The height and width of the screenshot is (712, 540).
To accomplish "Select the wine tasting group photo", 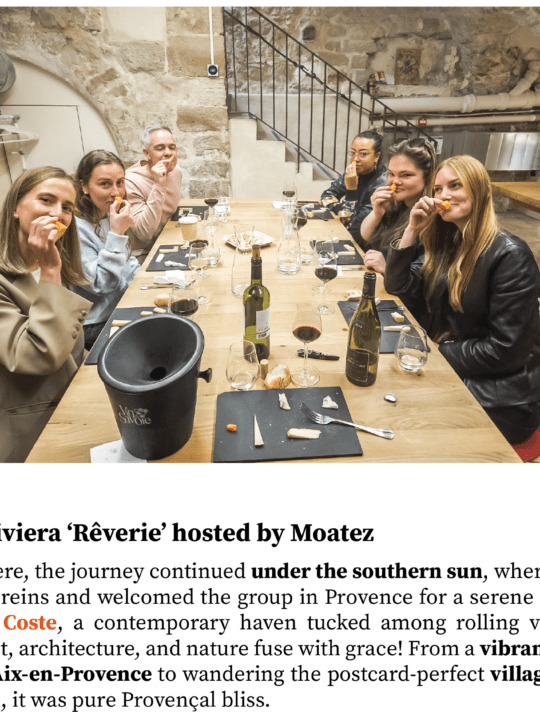I will pyautogui.click(x=270, y=235).
